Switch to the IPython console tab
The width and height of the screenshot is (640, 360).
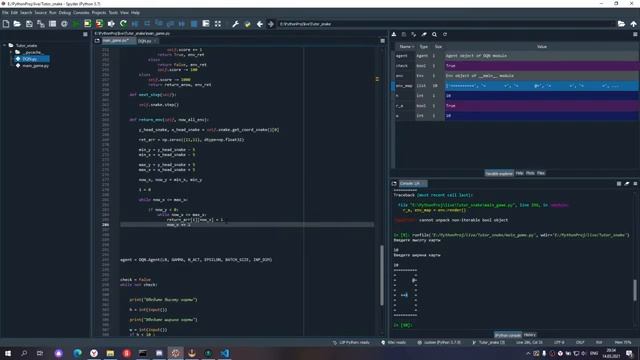coord(508,335)
